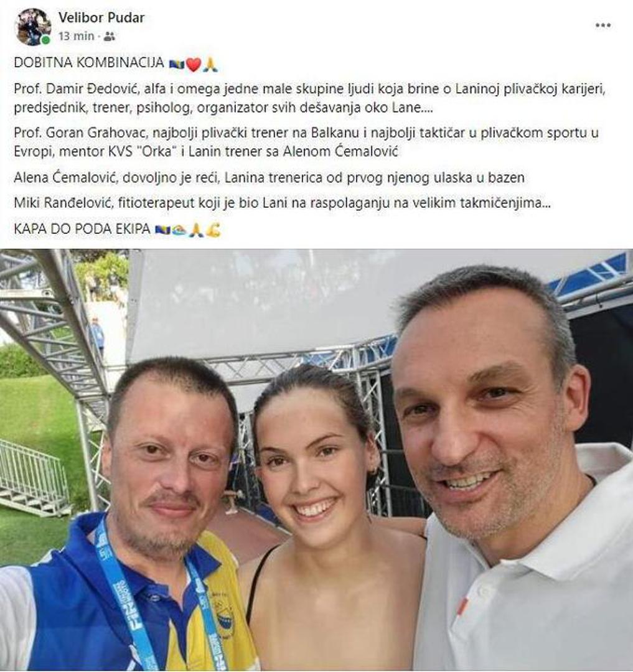Click the praying hands emoji before the biceps
633x672 pixels.
coord(196,230)
